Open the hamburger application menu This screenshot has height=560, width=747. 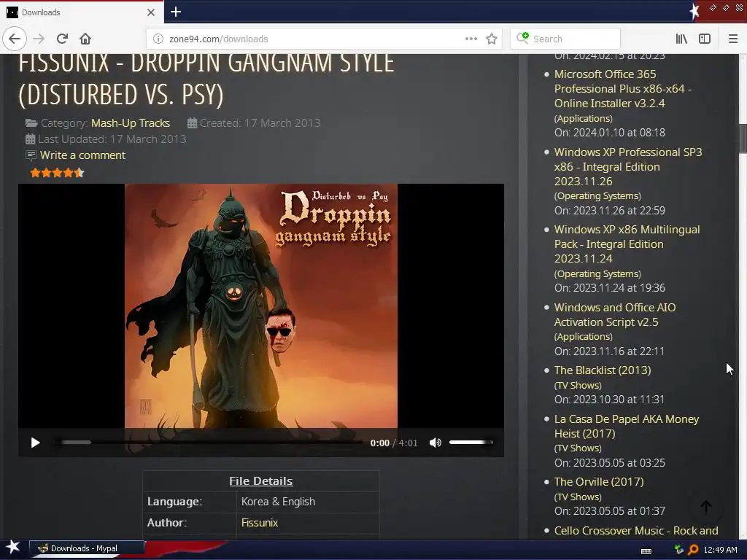pos(732,39)
